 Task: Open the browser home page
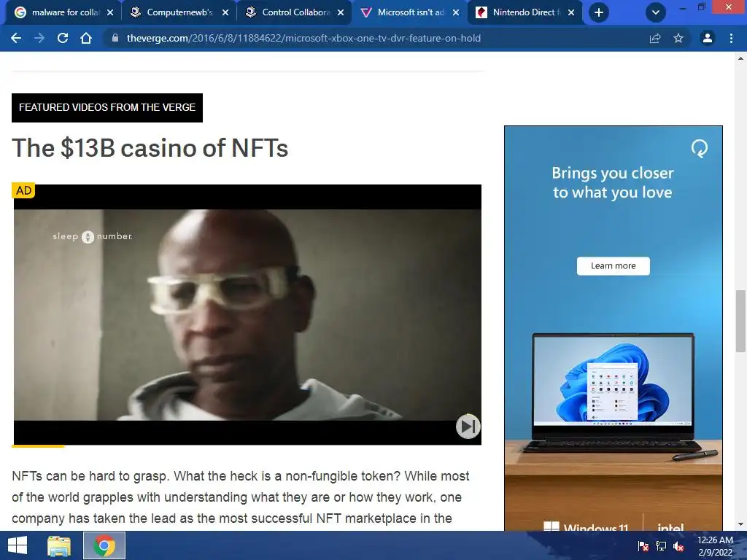[x=86, y=38]
